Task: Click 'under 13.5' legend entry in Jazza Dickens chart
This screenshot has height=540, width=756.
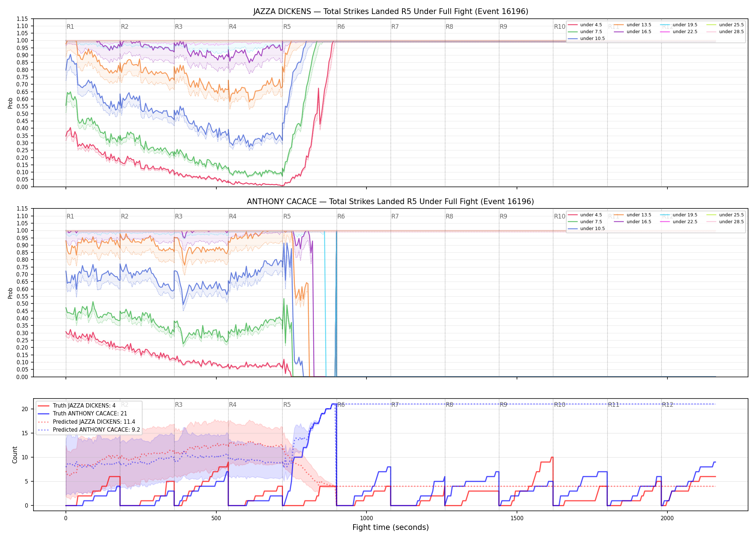Action: pos(633,25)
